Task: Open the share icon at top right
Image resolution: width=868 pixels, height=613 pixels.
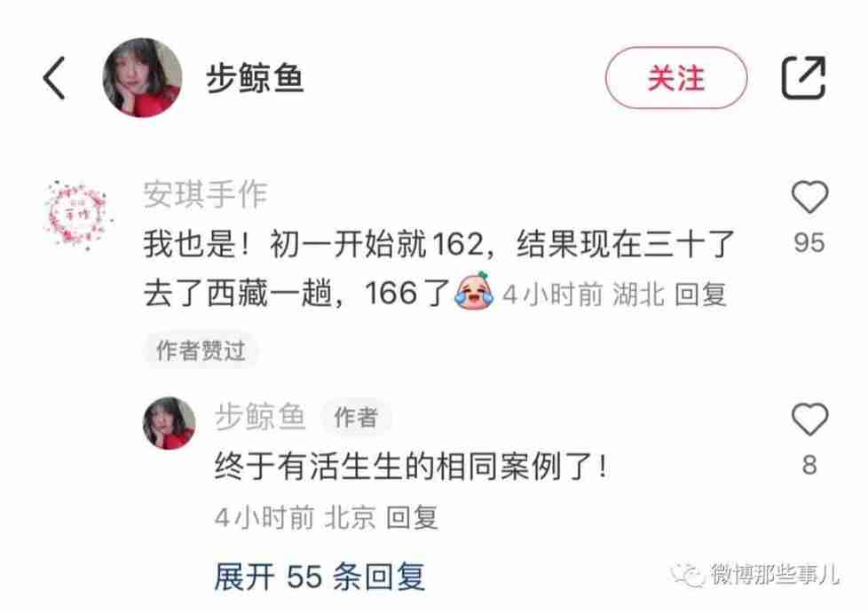Action: pos(803,77)
